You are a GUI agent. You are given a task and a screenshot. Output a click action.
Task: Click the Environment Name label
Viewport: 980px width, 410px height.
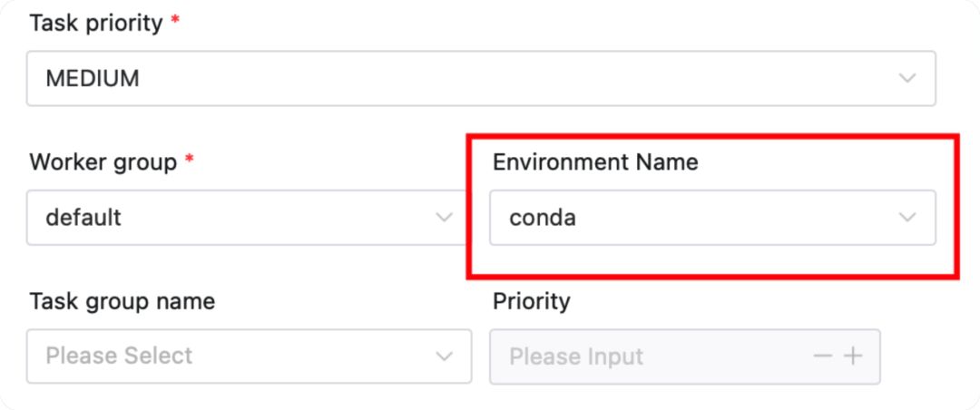[595, 162]
